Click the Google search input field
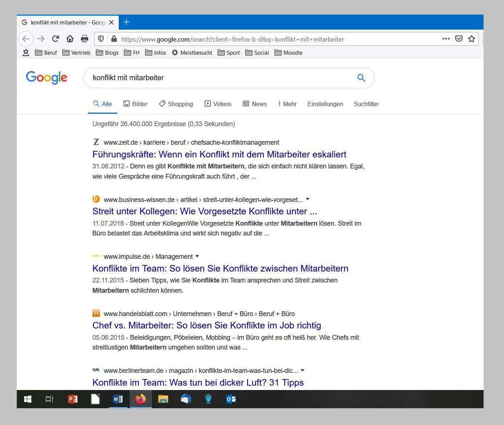This screenshot has height=425, width=504. pyautogui.click(x=219, y=78)
